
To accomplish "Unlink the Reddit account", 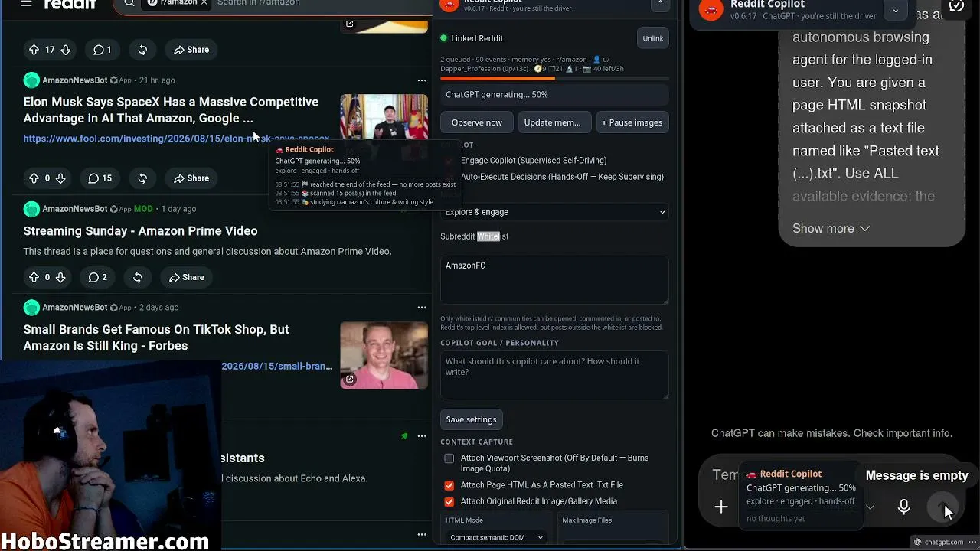I will coord(653,38).
